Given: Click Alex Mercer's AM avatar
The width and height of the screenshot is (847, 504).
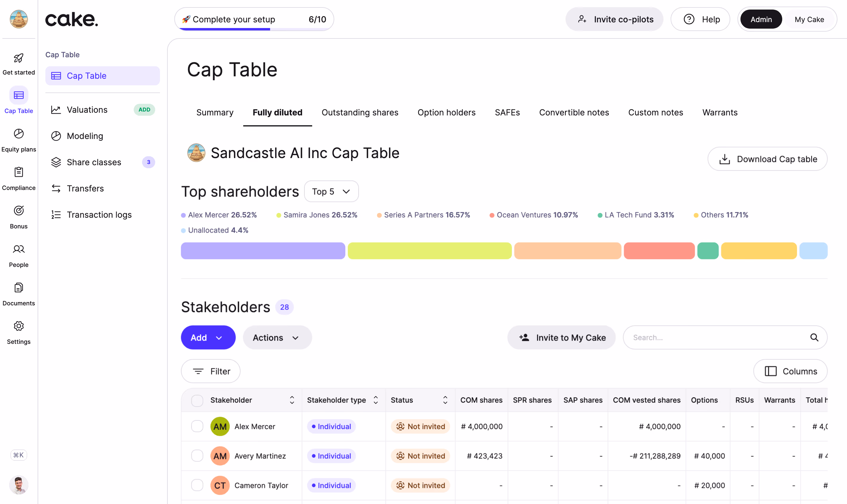Looking at the screenshot, I should click(220, 426).
